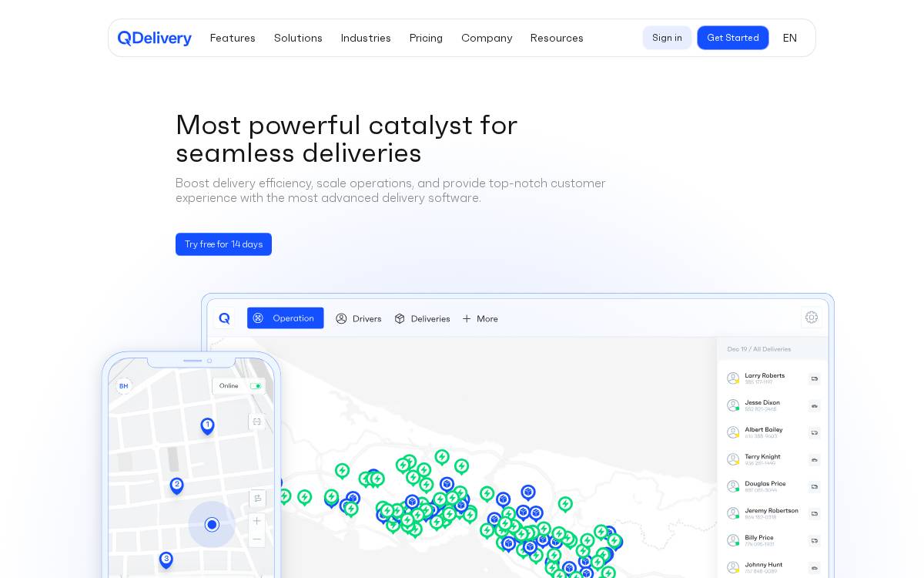Click Jeremy Robertson's avatar icon
This screenshot has width=924, height=578.
coord(733,513)
